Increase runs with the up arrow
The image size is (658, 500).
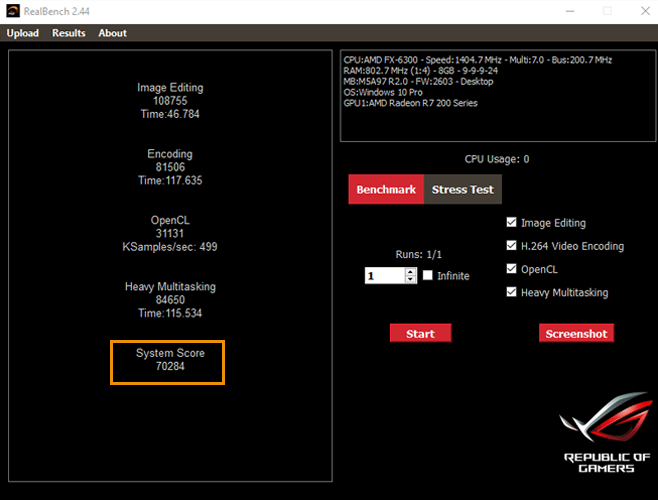tap(411, 272)
